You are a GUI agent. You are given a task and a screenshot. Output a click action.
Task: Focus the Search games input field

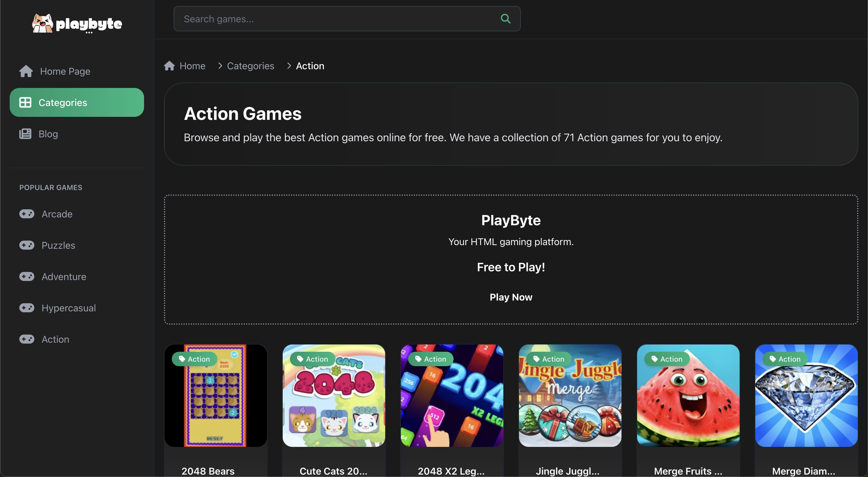coord(347,18)
